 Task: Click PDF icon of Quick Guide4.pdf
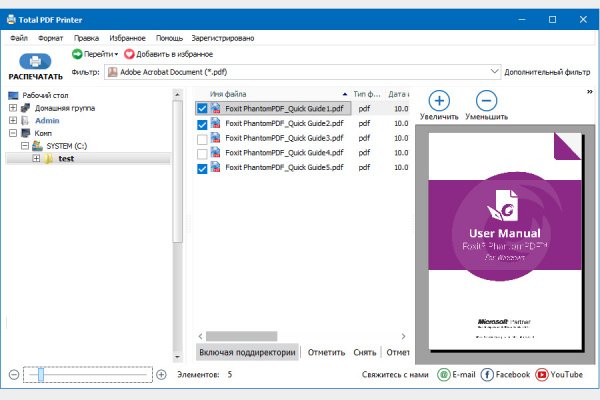click(x=216, y=152)
